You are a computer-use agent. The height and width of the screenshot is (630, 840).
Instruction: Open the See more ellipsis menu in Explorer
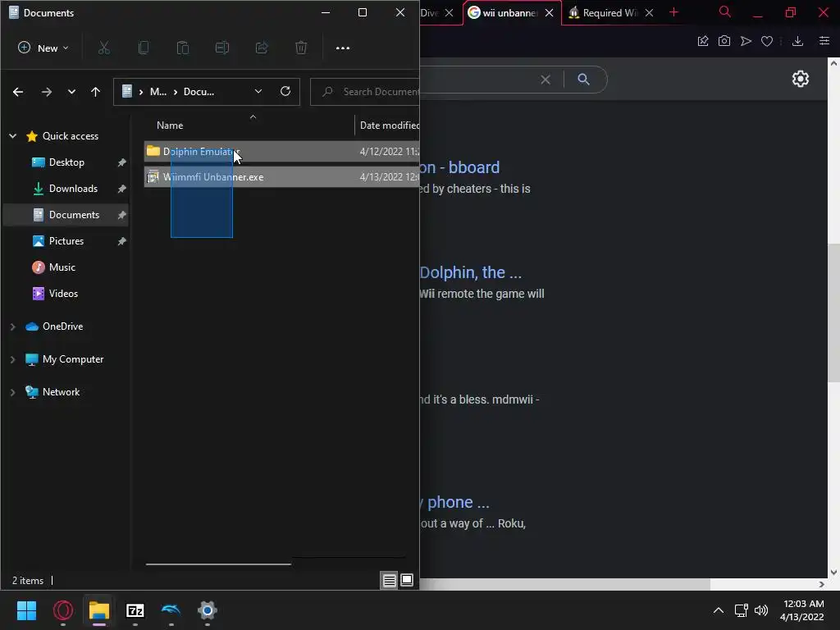pos(343,48)
